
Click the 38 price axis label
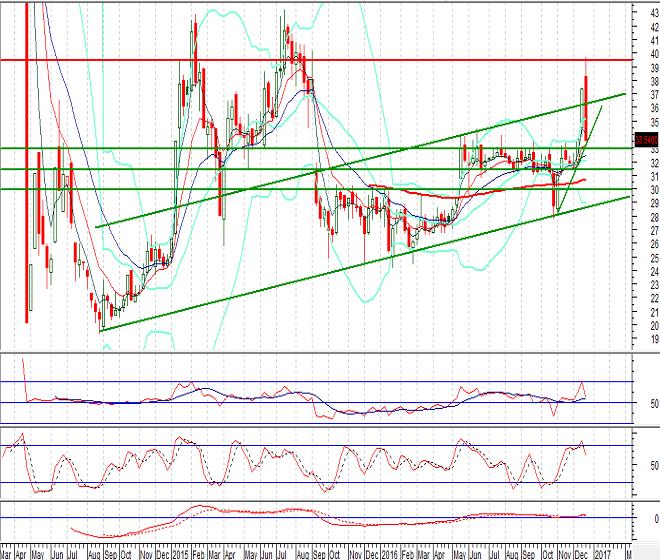[655, 82]
